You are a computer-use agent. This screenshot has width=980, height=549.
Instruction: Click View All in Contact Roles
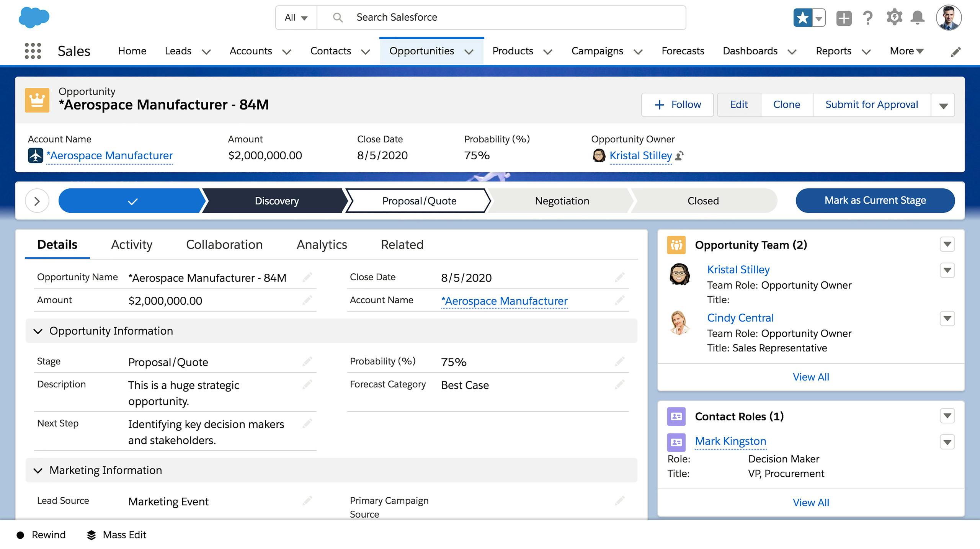[811, 502]
